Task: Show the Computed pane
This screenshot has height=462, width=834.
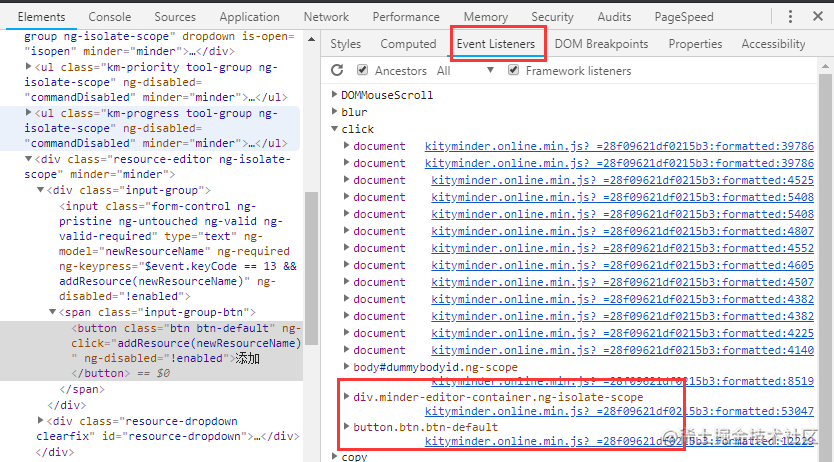Action: click(x=408, y=44)
